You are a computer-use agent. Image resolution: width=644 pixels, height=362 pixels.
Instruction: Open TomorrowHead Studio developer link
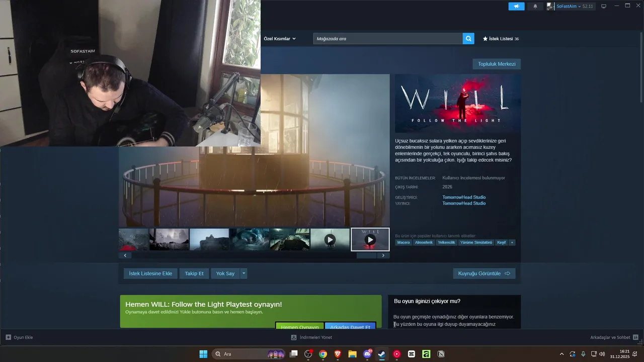(464, 197)
